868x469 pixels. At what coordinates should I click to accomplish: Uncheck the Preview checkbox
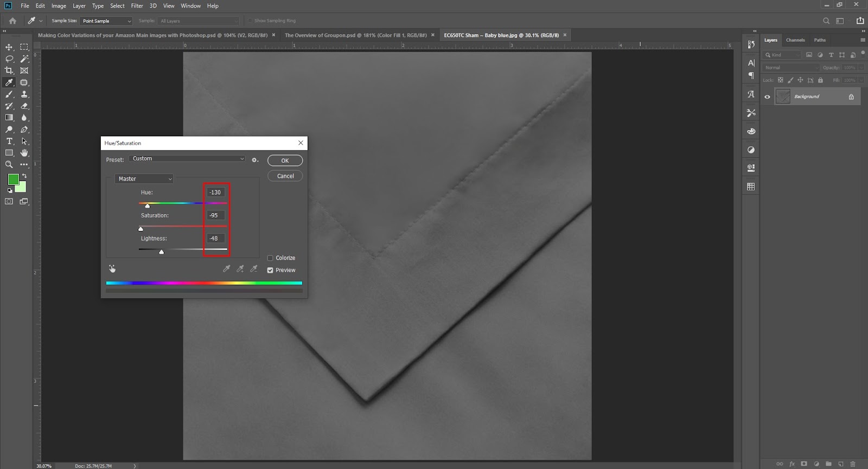tap(270, 270)
